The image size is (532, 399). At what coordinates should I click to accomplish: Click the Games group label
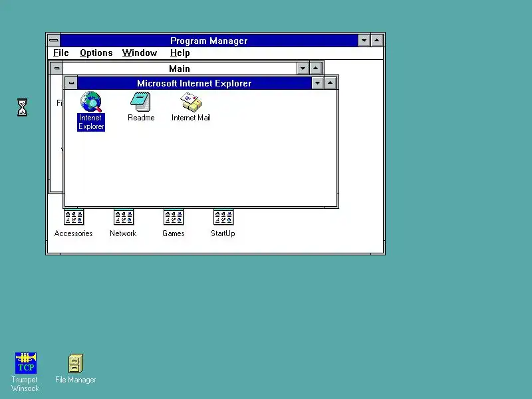pos(174,233)
